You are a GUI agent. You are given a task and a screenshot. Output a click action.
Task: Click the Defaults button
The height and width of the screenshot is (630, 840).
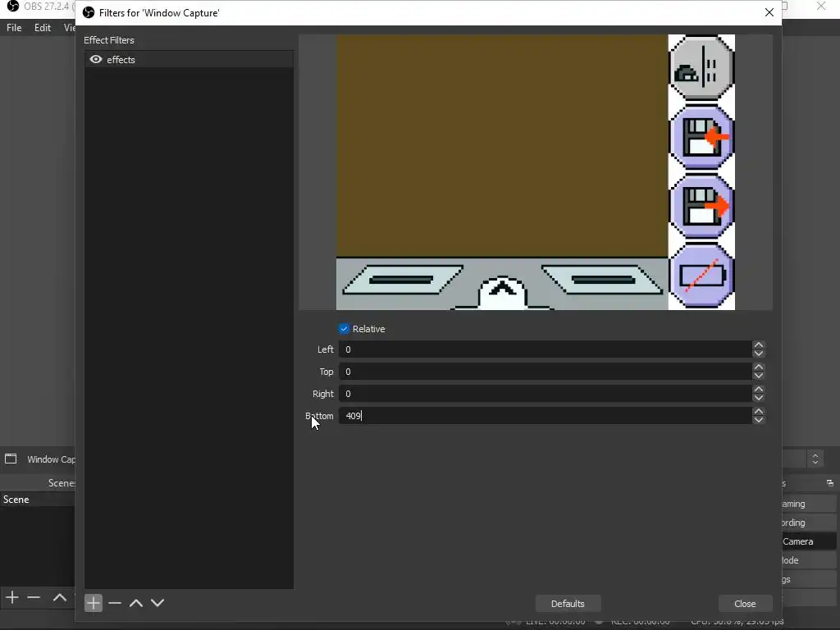(568, 604)
